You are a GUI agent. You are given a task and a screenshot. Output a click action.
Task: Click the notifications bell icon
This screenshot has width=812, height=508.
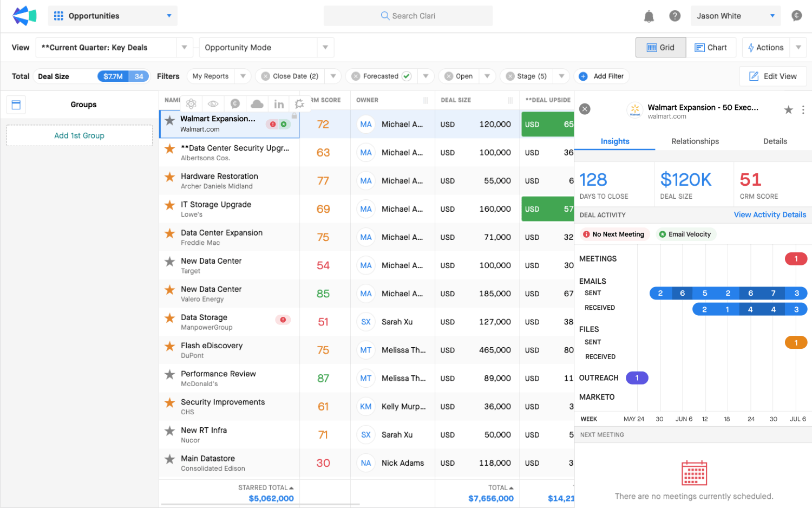coord(649,16)
